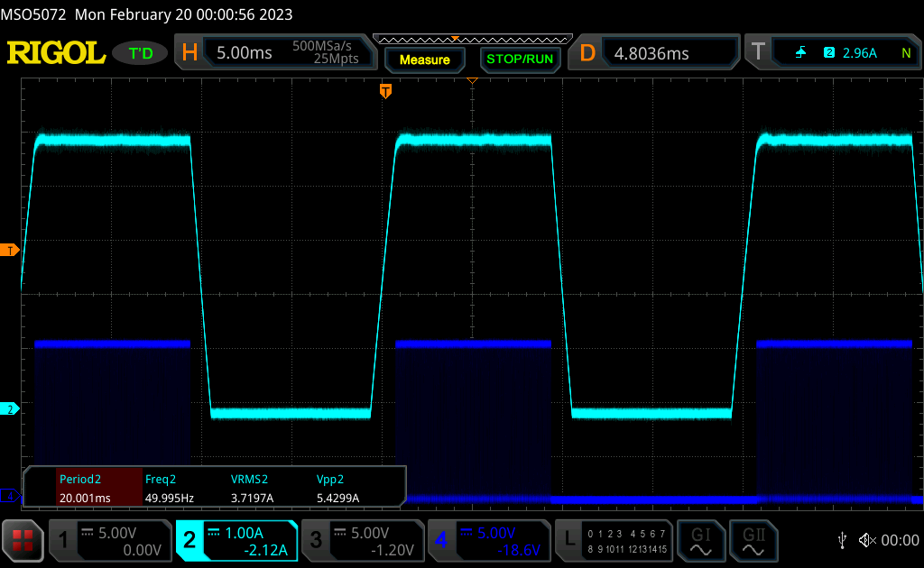Toggle channel 3 on
This screenshot has width=924, height=568.
(361, 540)
